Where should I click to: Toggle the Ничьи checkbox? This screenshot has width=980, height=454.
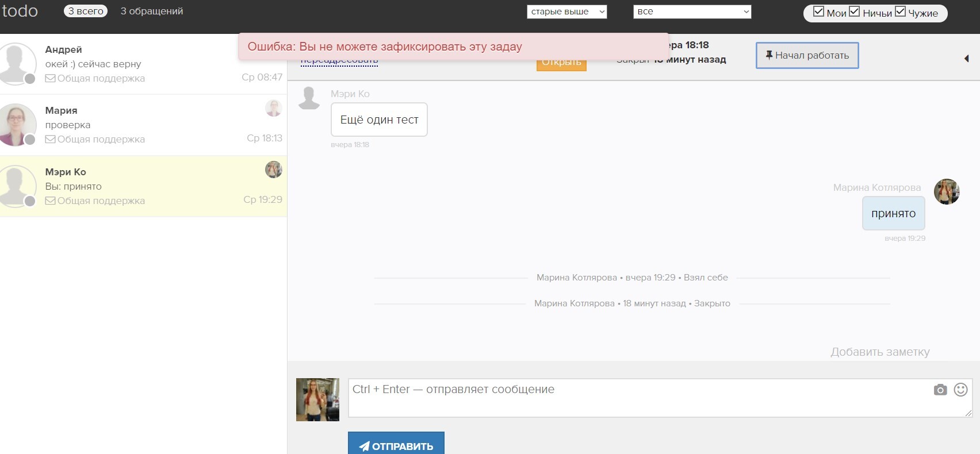855,11
